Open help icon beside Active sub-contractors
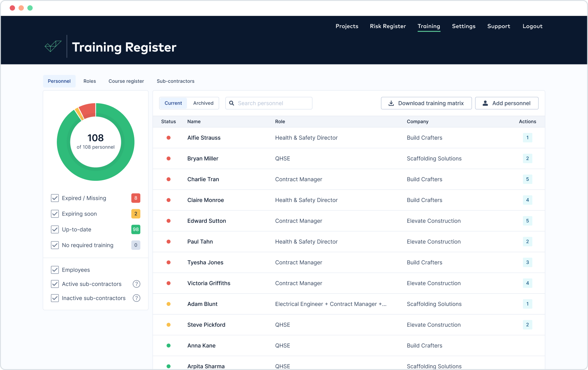Viewport: 588px width, 370px height. (x=136, y=284)
